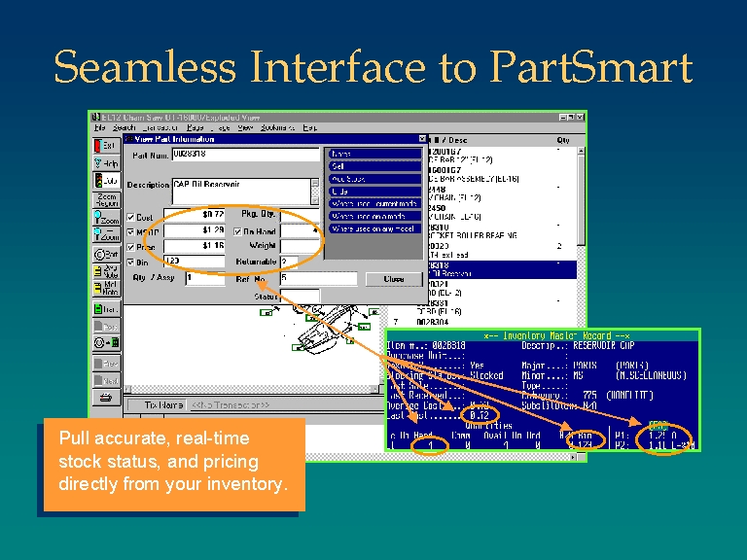Open the Bookmarks menu
Screen dimensions: 747x560
coord(277,127)
